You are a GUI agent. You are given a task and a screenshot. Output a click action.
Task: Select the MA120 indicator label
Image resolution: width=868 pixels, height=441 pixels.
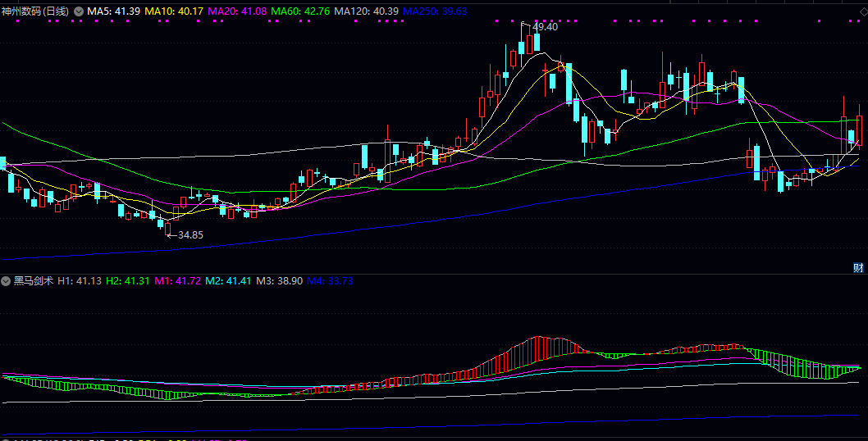click(366, 11)
